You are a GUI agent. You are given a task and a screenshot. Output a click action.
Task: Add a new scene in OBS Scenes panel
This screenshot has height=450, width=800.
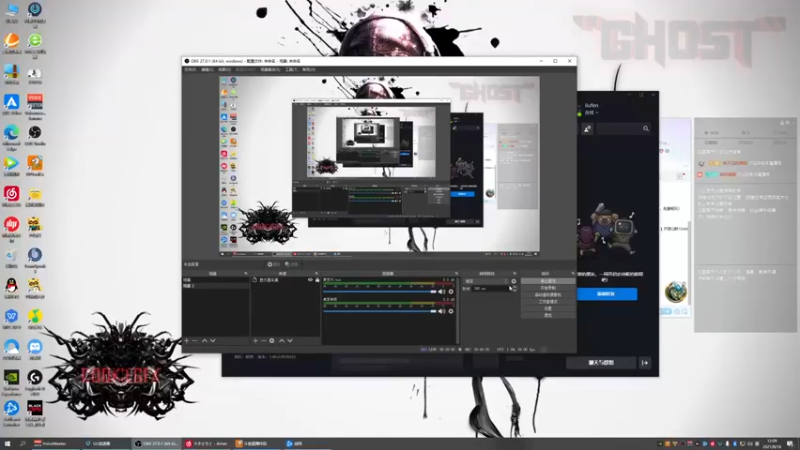tap(187, 340)
